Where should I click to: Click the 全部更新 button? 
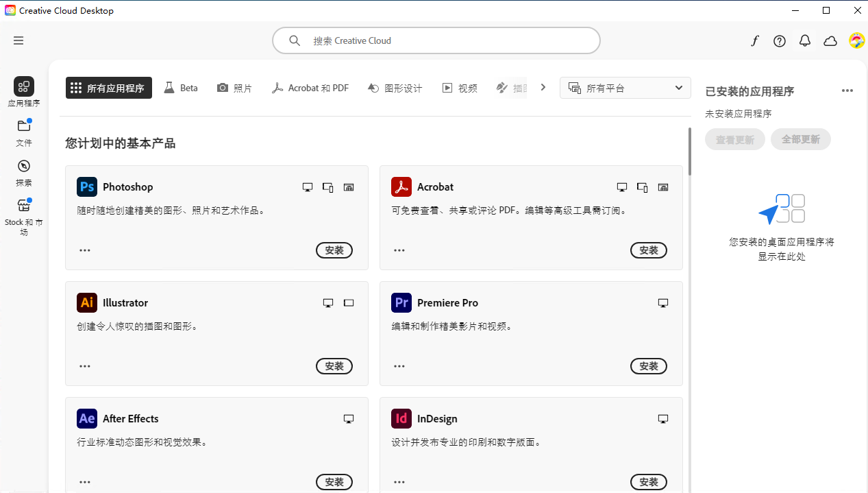coord(801,139)
